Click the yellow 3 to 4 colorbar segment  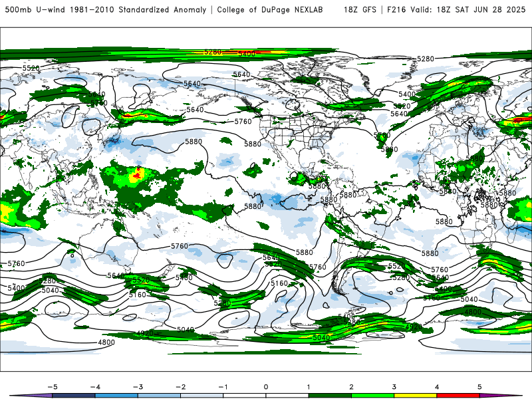coord(416,396)
